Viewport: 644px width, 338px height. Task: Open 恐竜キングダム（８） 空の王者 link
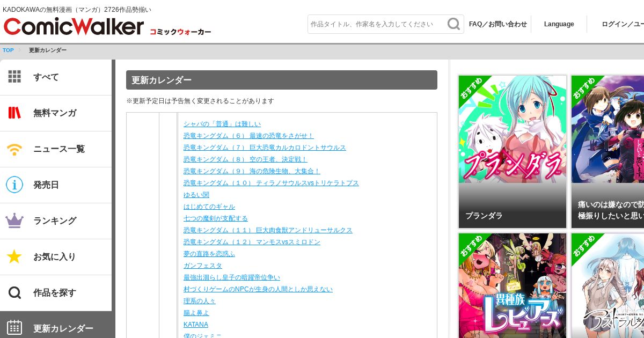245,159
